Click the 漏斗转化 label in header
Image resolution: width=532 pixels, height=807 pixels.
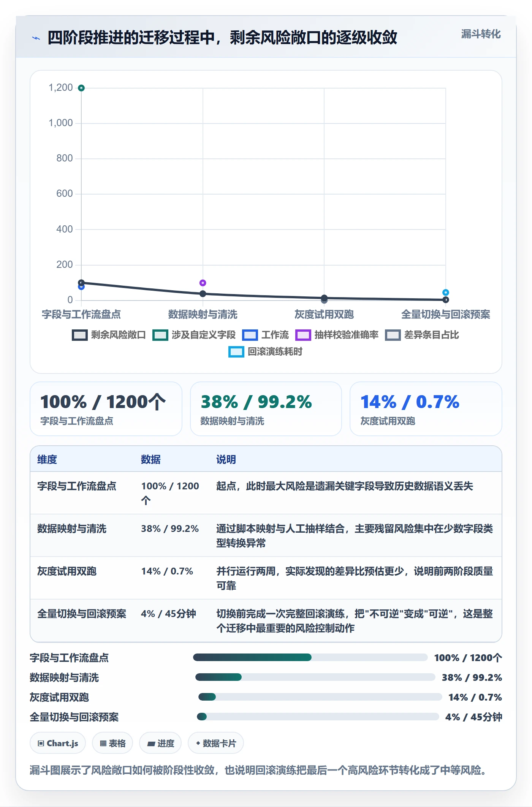click(x=481, y=34)
